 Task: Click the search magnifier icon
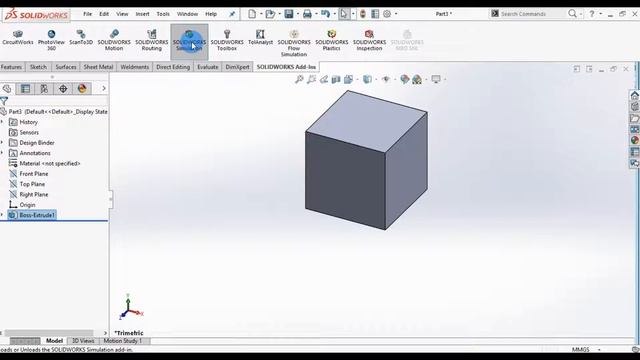tap(573, 14)
